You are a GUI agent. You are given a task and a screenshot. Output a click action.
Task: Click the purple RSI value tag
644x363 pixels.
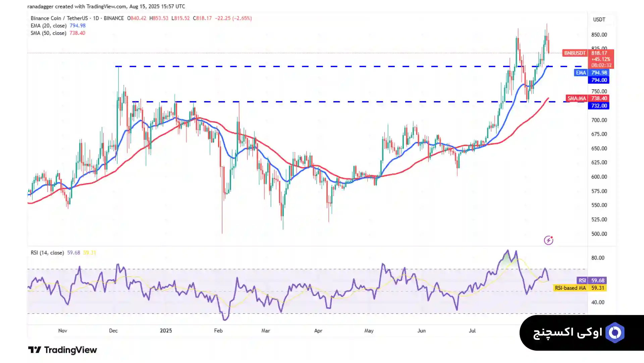point(582,280)
